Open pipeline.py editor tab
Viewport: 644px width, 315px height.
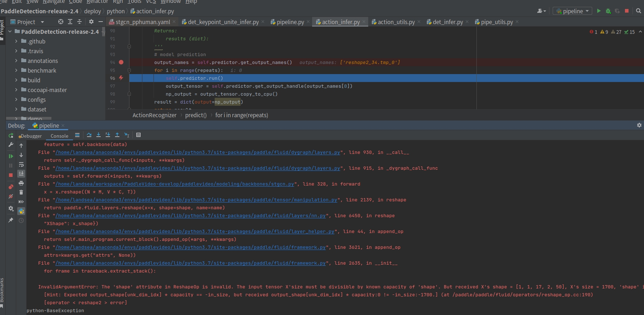[290, 22]
